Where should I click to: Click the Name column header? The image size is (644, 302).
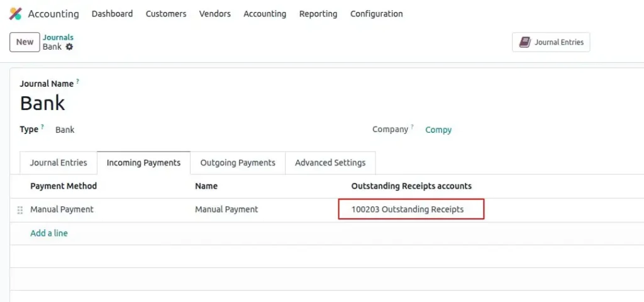[206, 186]
